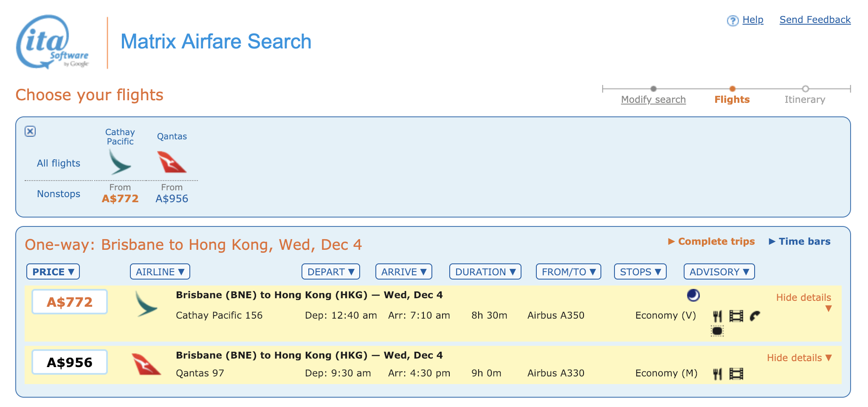Open the DEPART filter dropdown
This screenshot has height=407, width=868.
click(x=331, y=272)
